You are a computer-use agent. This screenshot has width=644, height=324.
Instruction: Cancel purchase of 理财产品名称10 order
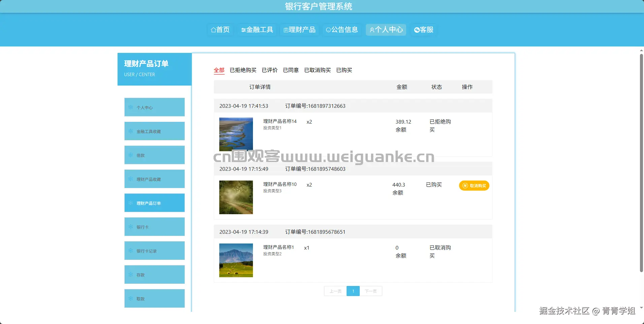click(474, 186)
